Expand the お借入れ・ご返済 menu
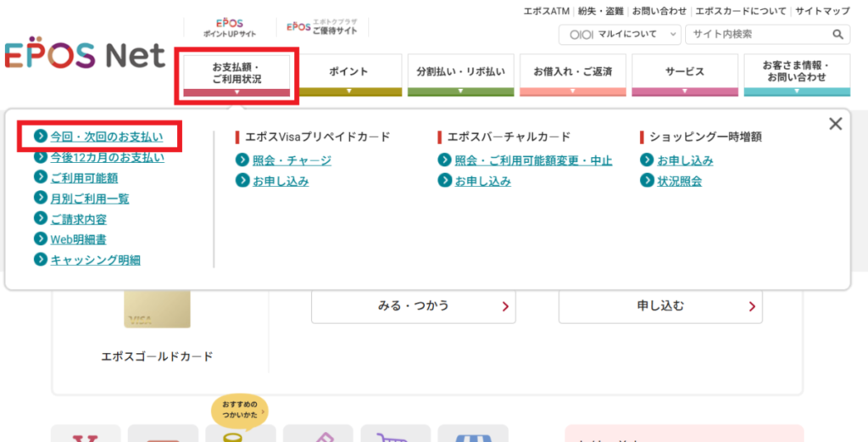Image resolution: width=868 pixels, height=442 pixels. pos(573,76)
